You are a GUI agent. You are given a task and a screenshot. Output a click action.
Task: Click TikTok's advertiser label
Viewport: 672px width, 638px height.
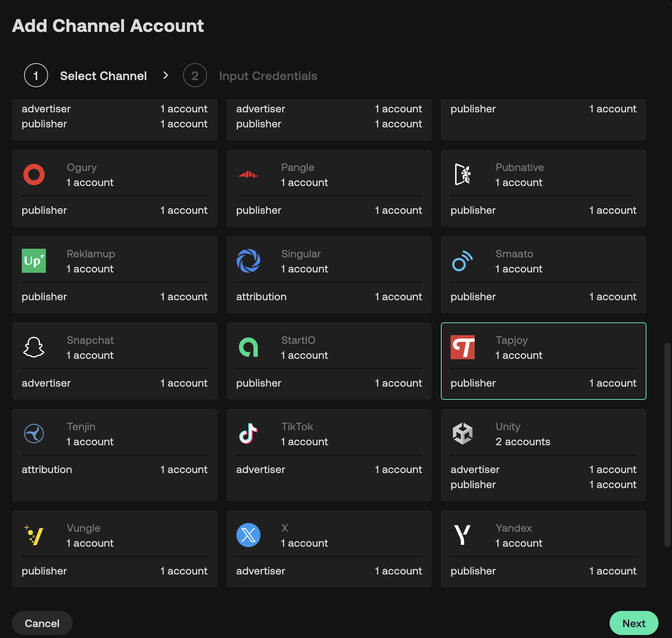(x=260, y=469)
